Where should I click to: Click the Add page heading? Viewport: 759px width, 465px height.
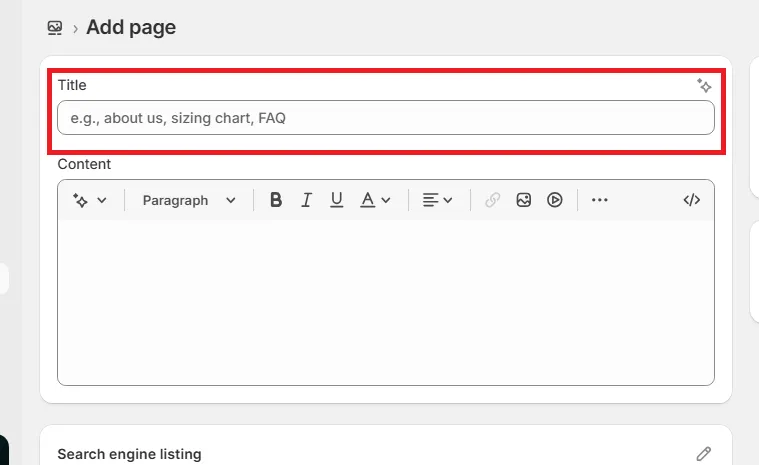coord(131,28)
